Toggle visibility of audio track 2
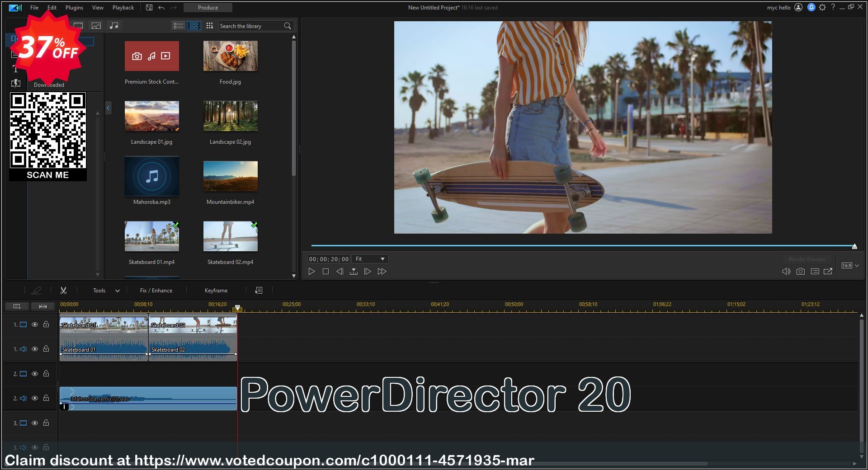Viewport: 868px width, 470px height. coord(35,398)
